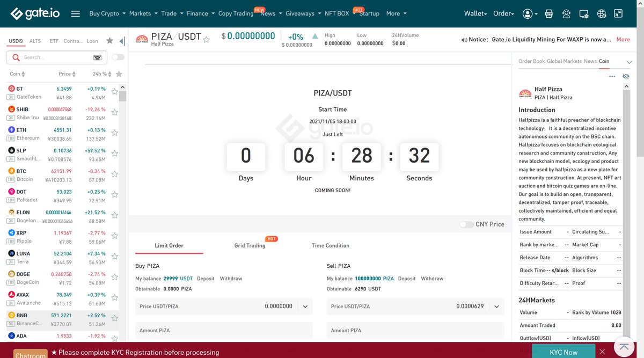
Task: Favorite the ETH row star
Action: coord(114,134)
